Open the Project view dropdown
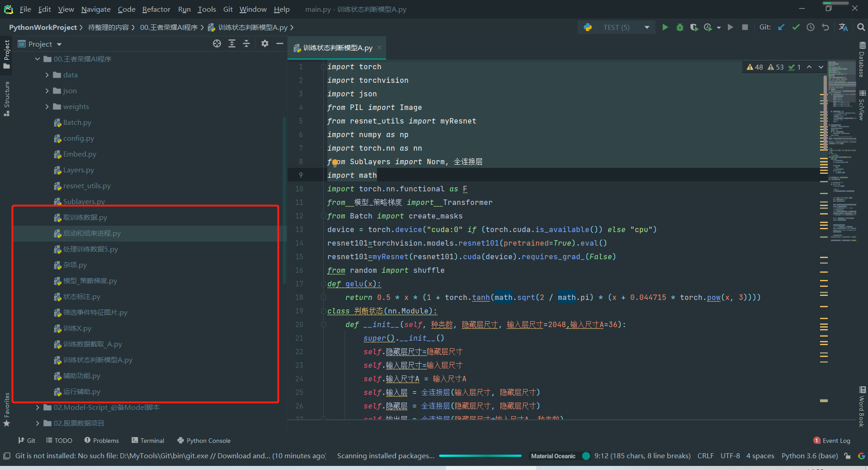 coord(59,44)
